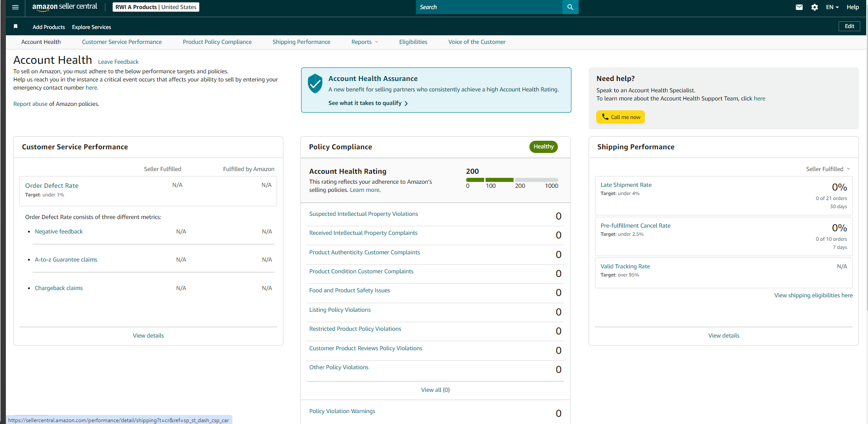This screenshot has width=868, height=424.
Task: Click the Learn more link for rating
Action: tap(365, 190)
